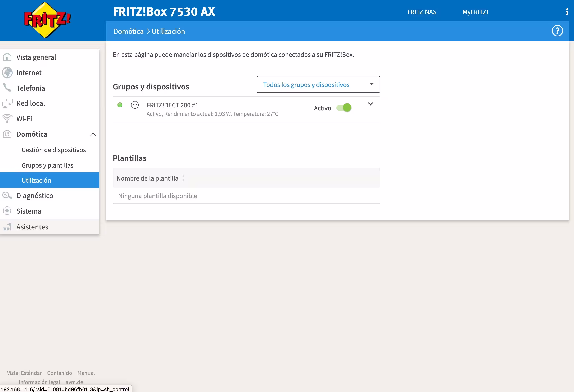Image resolution: width=574 pixels, height=392 pixels.
Task: Open FRITZ!NAS link in header
Action: [422, 12]
